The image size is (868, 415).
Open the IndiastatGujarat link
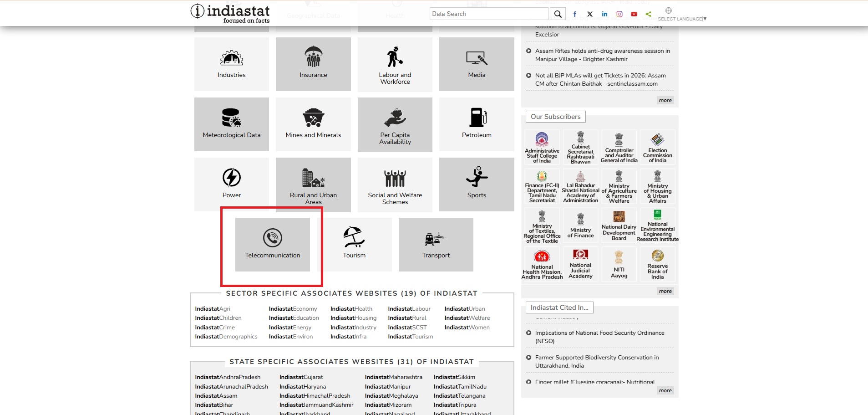click(x=301, y=377)
